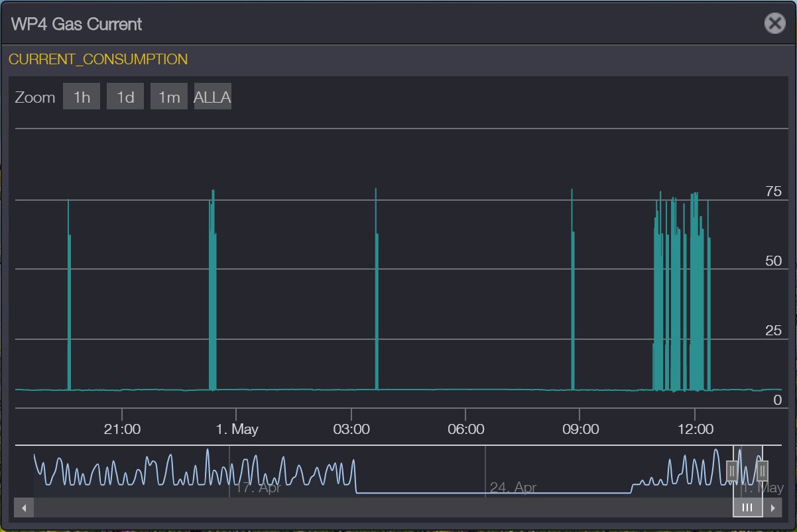Set zoom range to 1m
797x532 pixels.
(x=168, y=97)
